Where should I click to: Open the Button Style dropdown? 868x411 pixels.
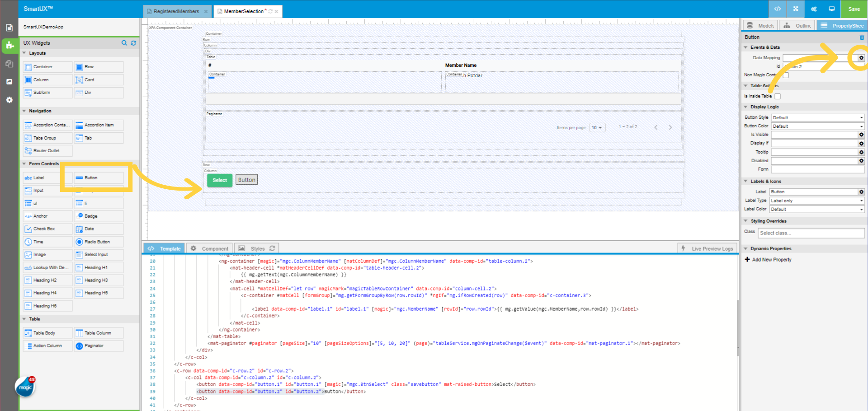[817, 117]
